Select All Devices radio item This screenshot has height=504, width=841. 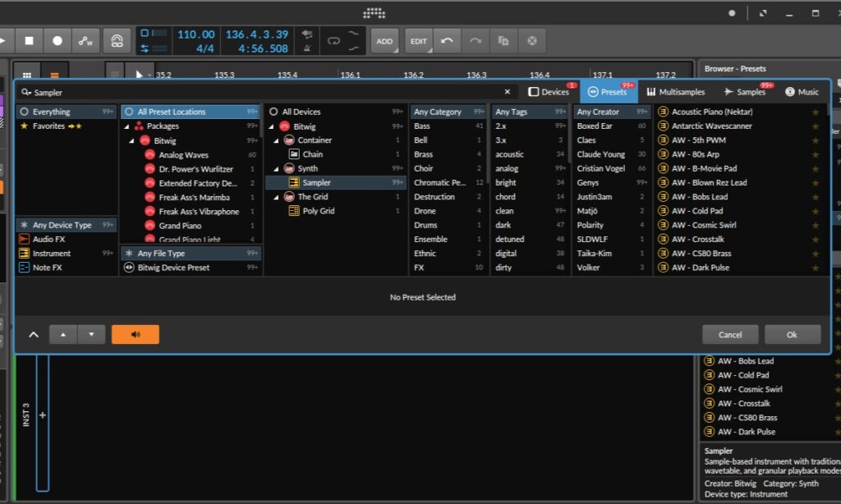click(x=336, y=112)
